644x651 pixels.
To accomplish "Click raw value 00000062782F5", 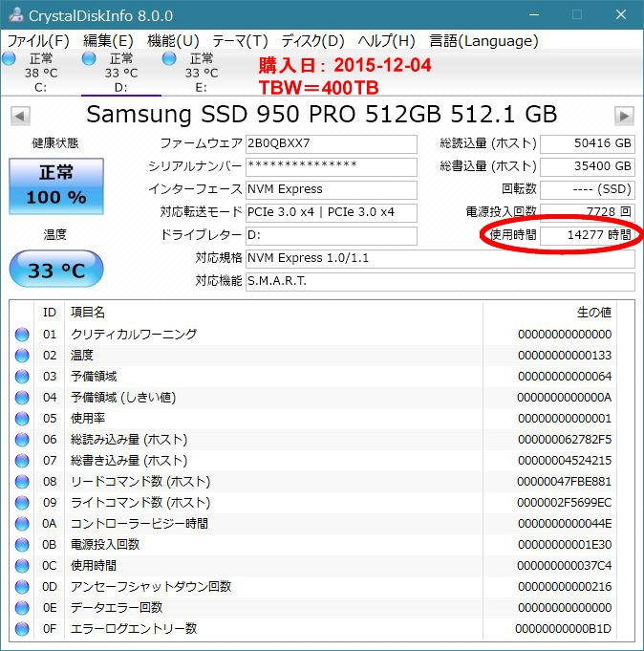I will (565, 440).
